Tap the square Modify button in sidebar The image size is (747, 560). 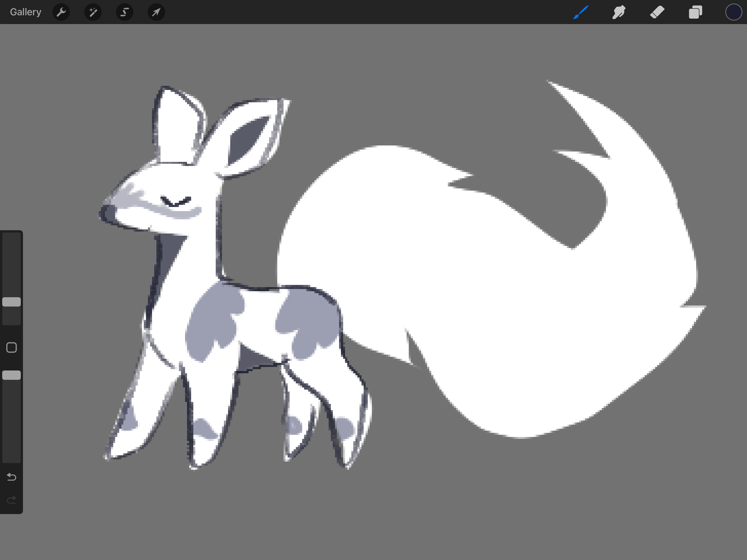tap(11, 348)
